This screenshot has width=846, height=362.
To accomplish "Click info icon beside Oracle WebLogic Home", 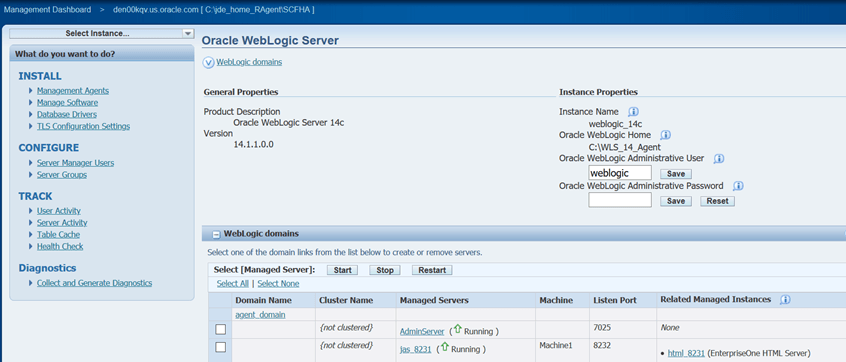I will (666, 135).
